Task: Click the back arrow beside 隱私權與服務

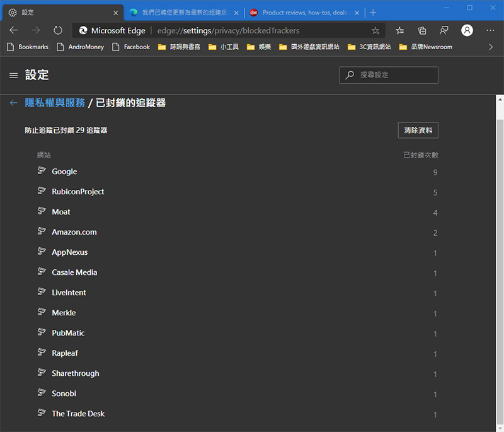Action: point(14,103)
